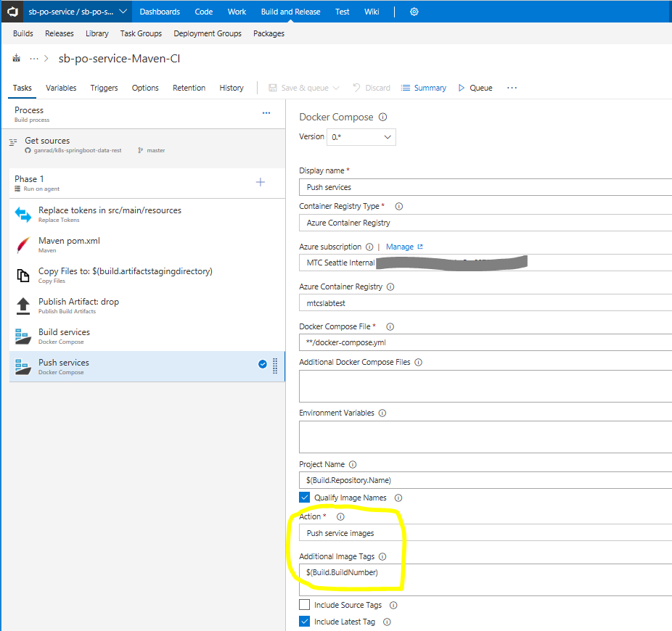Open the build Summary link
The height and width of the screenshot is (631, 672).
coord(424,88)
